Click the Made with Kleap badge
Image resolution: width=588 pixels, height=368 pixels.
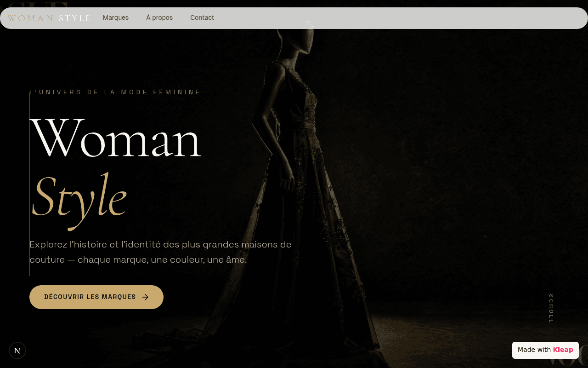click(x=545, y=350)
